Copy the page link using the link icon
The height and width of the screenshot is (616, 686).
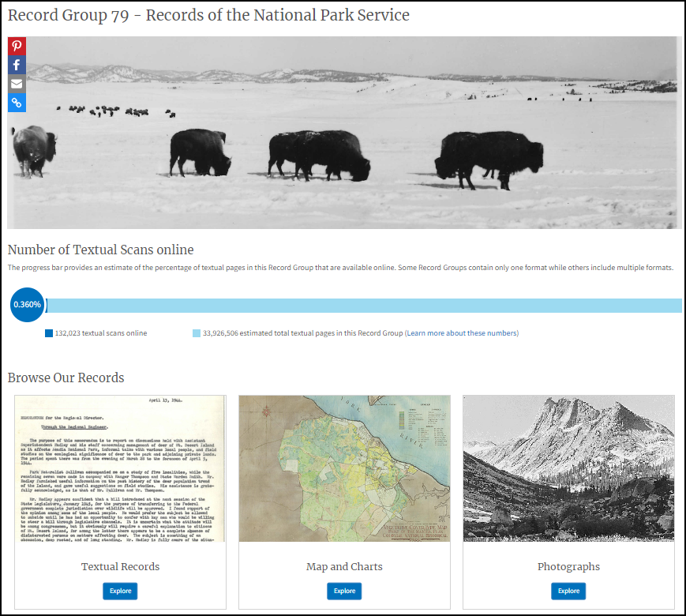click(x=16, y=103)
